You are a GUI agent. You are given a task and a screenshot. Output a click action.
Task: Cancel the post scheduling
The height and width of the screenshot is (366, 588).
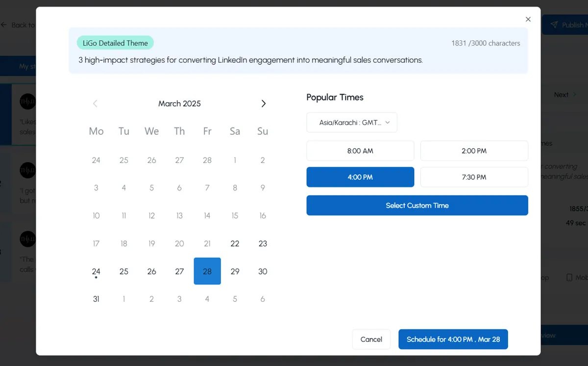click(371, 339)
